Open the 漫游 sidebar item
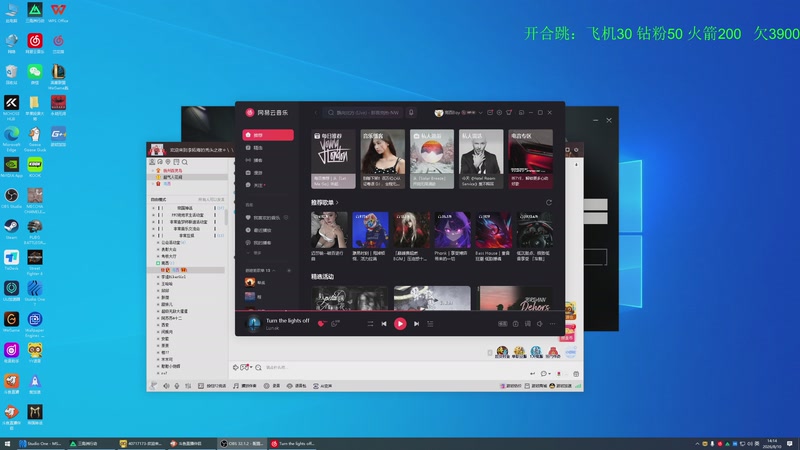The height and width of the screenshot is (450, 800). (x=268, y=172)
